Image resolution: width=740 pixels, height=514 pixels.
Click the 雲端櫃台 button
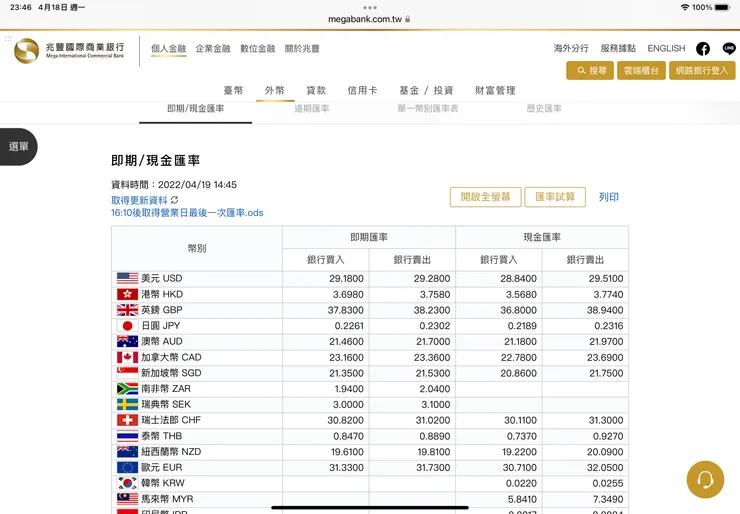(641, 71)
